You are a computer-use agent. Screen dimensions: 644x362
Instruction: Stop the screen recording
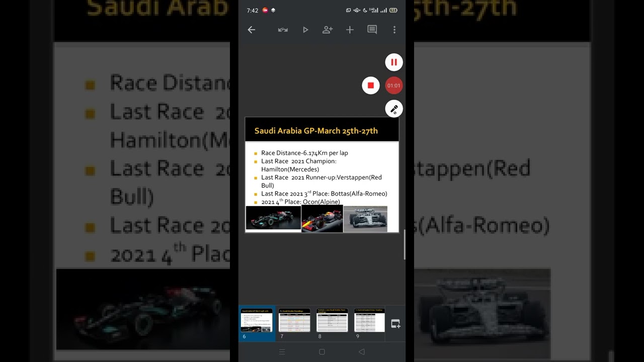pos(371,85)
